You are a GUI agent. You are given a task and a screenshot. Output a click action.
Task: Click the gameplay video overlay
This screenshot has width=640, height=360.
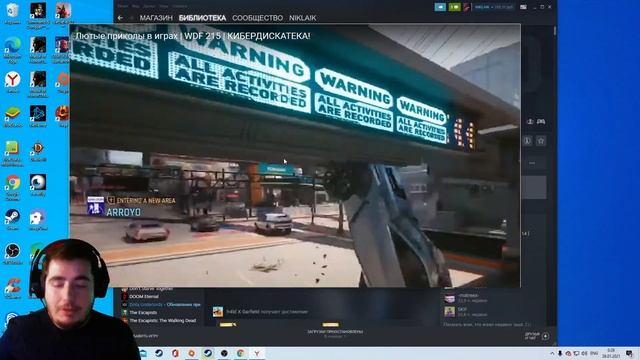[x=295, y=156]
